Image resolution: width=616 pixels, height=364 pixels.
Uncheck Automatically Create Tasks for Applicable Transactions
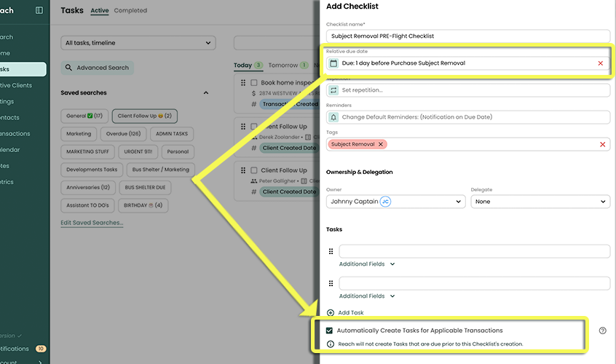pos(330,331)
